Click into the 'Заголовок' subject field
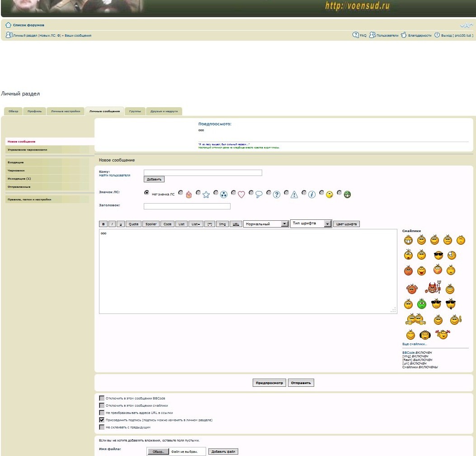Screen dimensions: 476x456 pyautogui.click(x=187, y=206)
